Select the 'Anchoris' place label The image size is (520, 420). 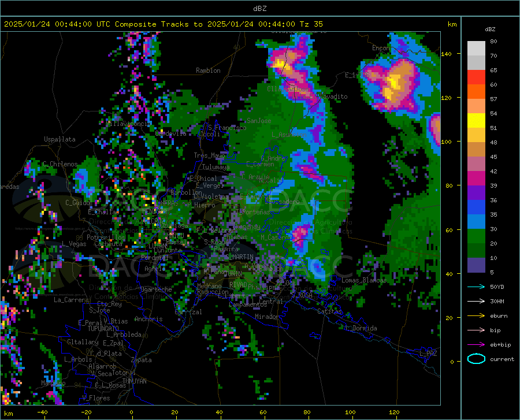pyautogui.click(x=148, y=319)
